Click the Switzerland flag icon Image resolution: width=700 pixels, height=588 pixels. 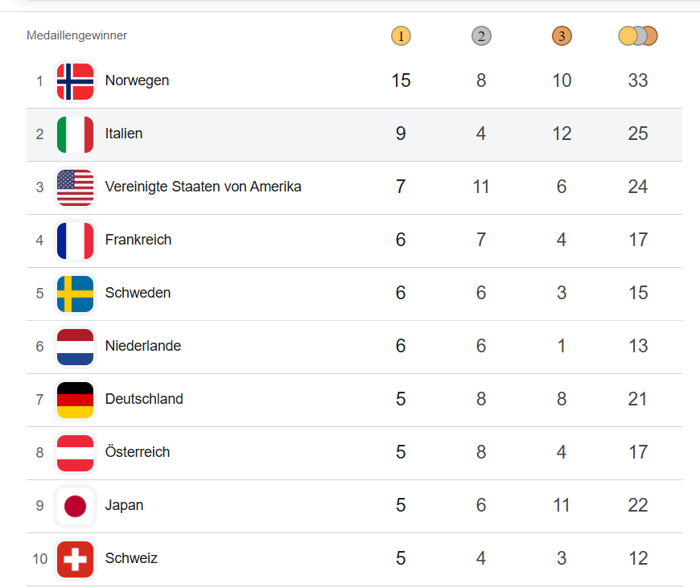(x=75, y=559)
